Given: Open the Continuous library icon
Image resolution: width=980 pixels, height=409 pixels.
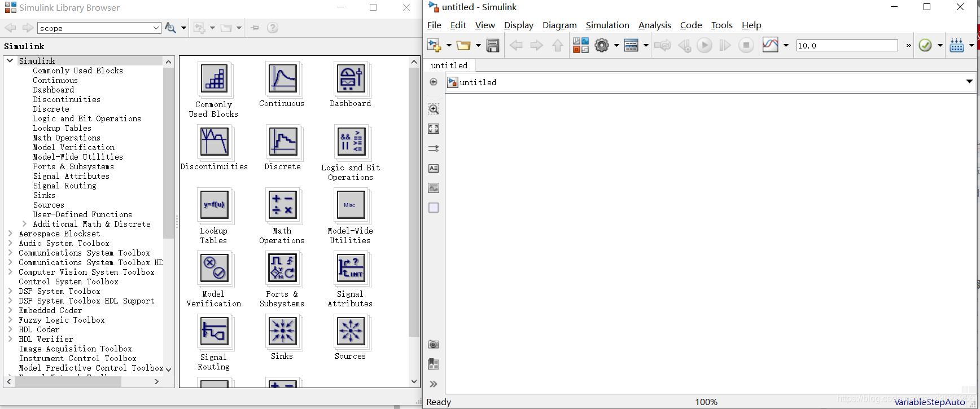Looking at the screenshot, I should [283, 79].
